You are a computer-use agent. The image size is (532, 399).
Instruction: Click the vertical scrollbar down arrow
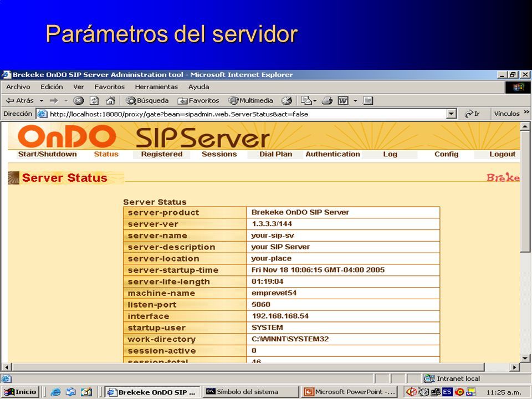[525, 358]
